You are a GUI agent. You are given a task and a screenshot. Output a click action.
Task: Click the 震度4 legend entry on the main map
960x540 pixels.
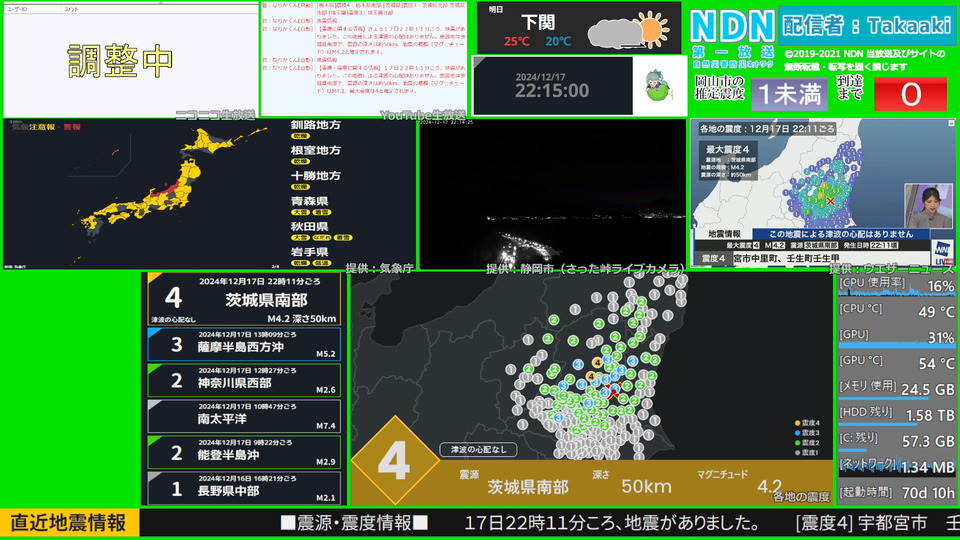(x=807, y=423)
